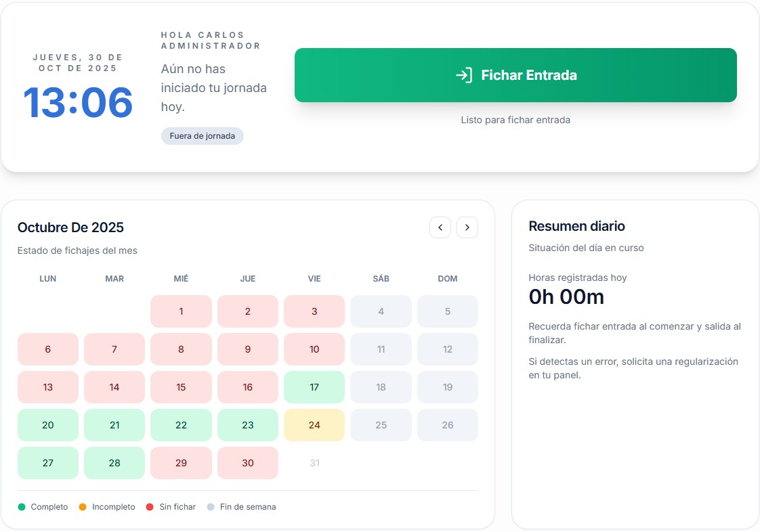Select today, day 30, on the calendar

click(248, 463)
